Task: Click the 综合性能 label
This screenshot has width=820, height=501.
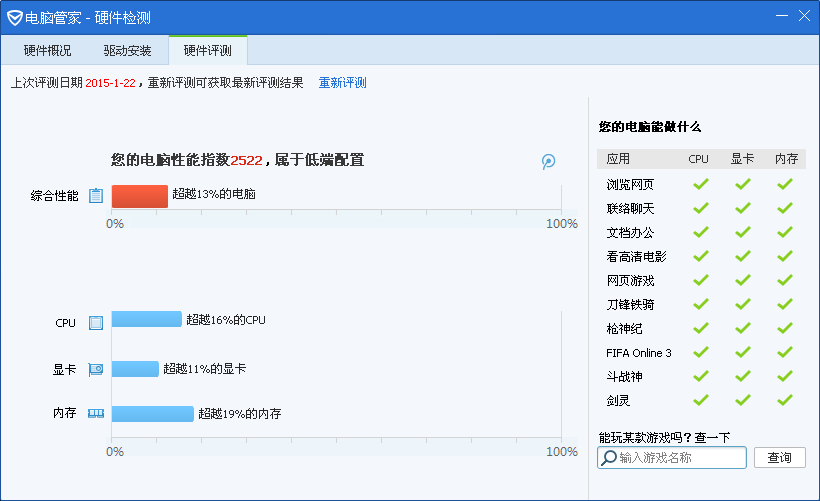Action: 54,196
